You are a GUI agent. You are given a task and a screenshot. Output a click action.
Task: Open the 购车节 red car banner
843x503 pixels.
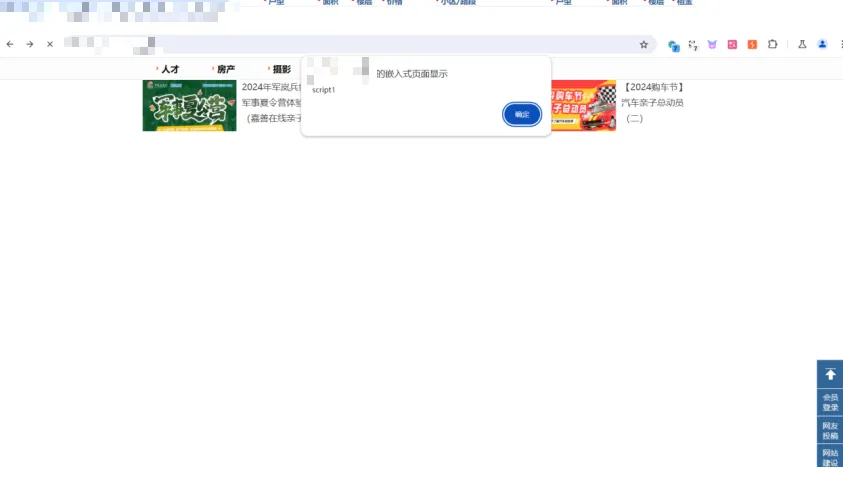coord(583,105)
